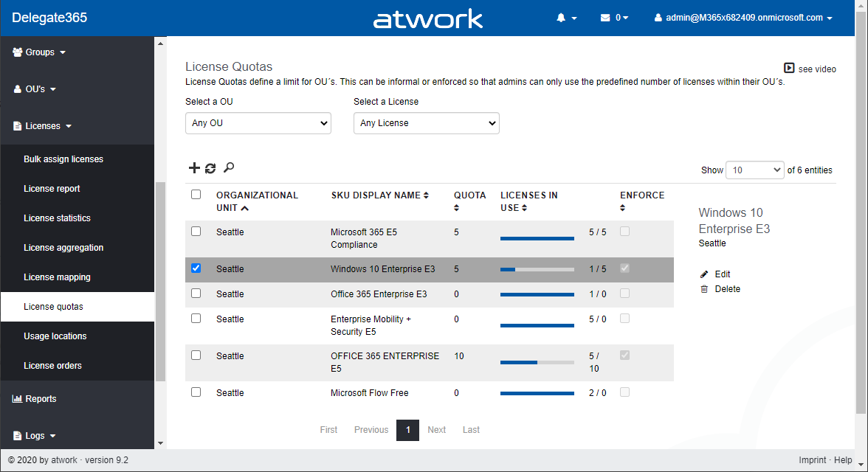The width and height of the screenshot is (868, 472).
Task: Open License report in the sidebar
Action: (x=52, y=189)
